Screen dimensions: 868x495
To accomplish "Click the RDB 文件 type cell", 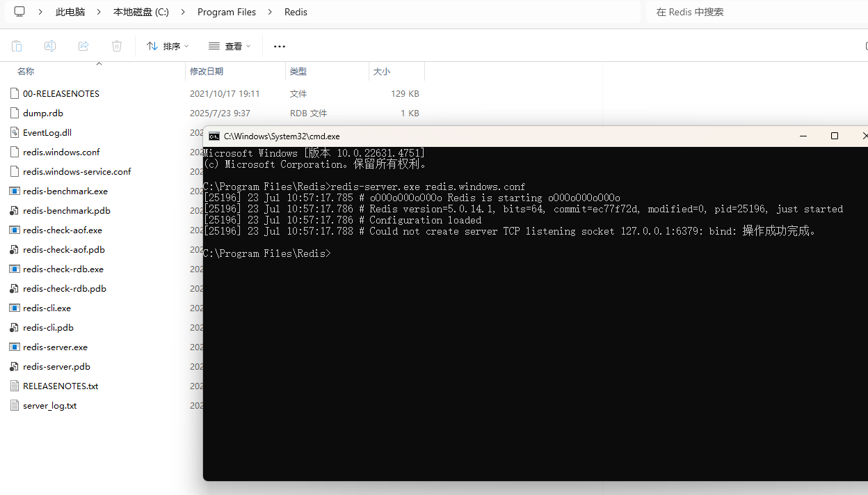I will [x=309, y=113].
